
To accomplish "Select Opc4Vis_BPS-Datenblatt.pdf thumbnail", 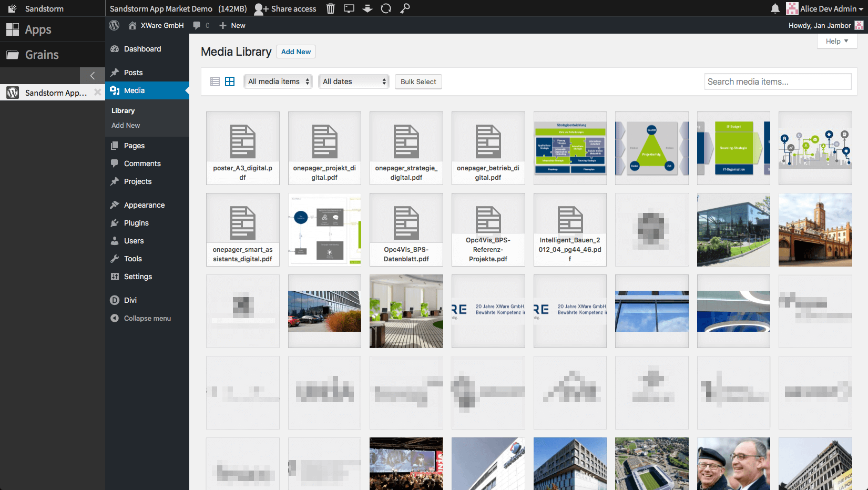I will 406,230.
